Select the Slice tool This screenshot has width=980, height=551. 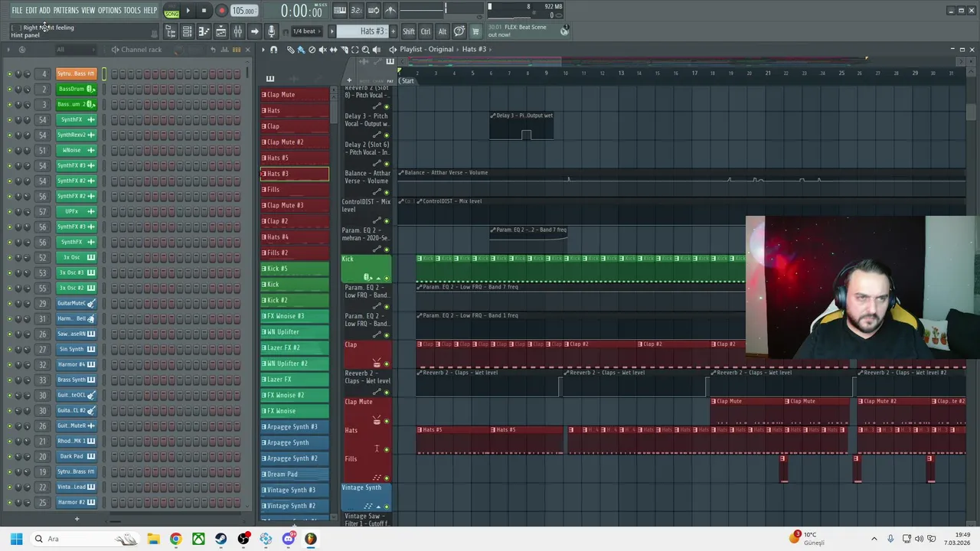pyautogui.click(x=344, y=50)
